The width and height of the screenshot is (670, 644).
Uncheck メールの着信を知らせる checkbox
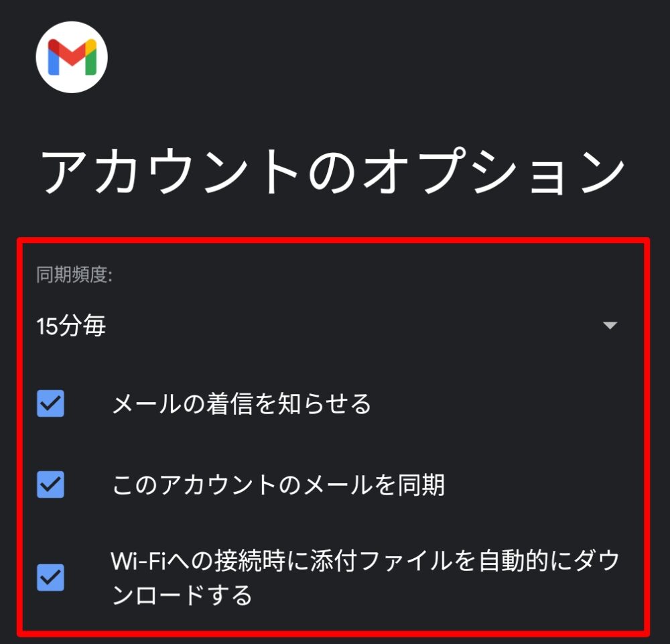click(50, 403)
